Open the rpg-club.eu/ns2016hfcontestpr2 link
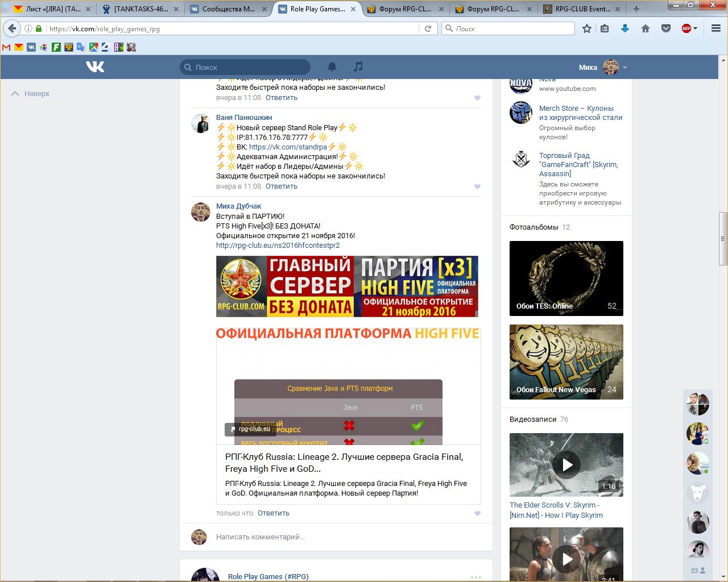The width and height of the screenshot is (728, 582). click(278, 246)
